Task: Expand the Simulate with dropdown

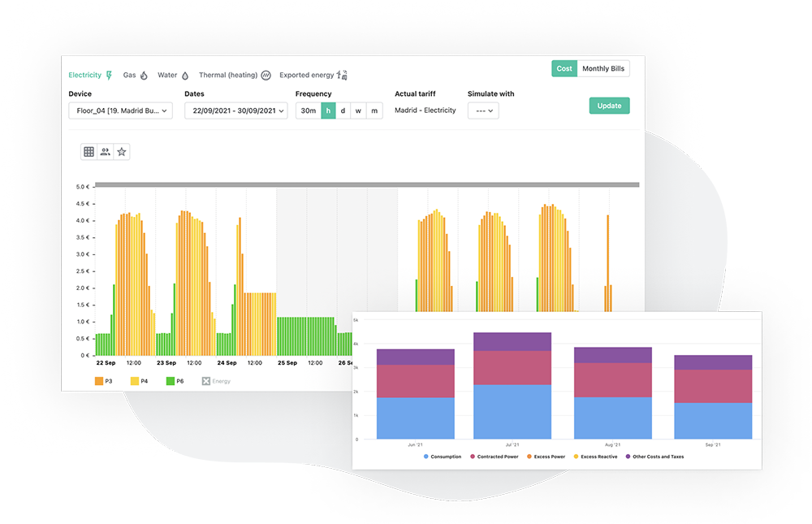Action: click(483, 110)
